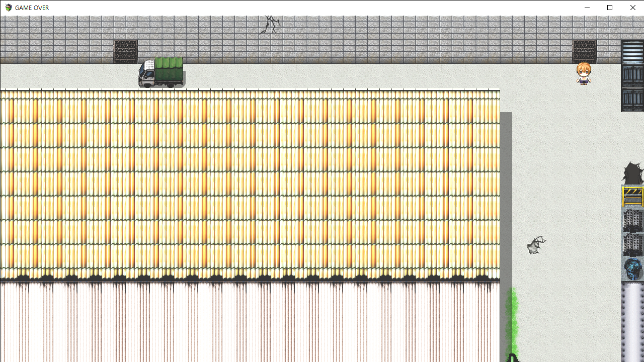Click the blue glowing barrel object

coord(633,268)
